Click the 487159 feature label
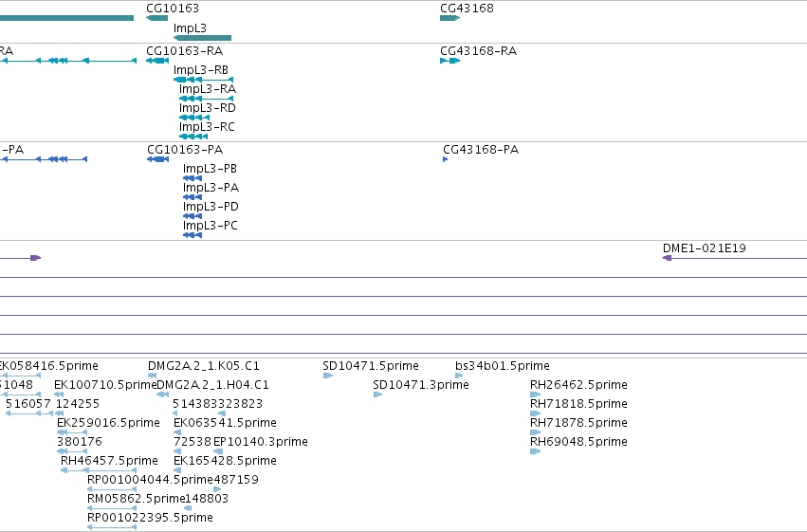The image size is (807, 532). (x=236, y=480)
